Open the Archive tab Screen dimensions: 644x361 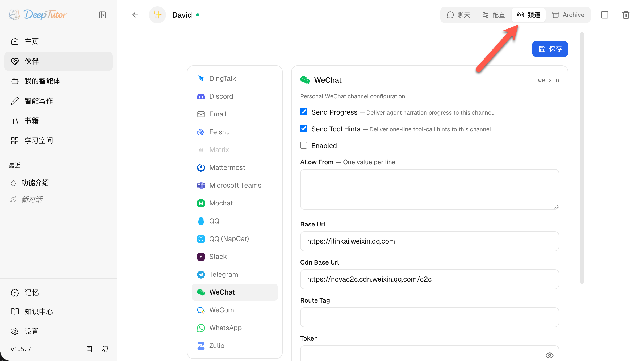click(568, 15)
